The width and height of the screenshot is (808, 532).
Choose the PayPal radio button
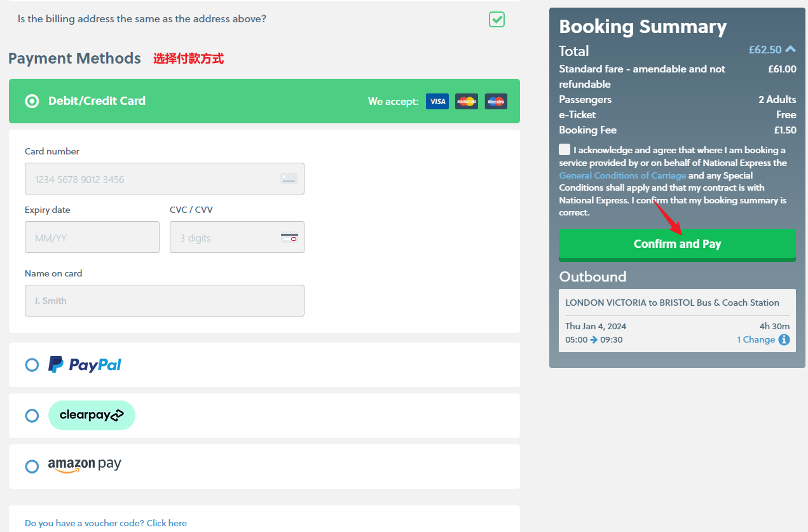32,365
